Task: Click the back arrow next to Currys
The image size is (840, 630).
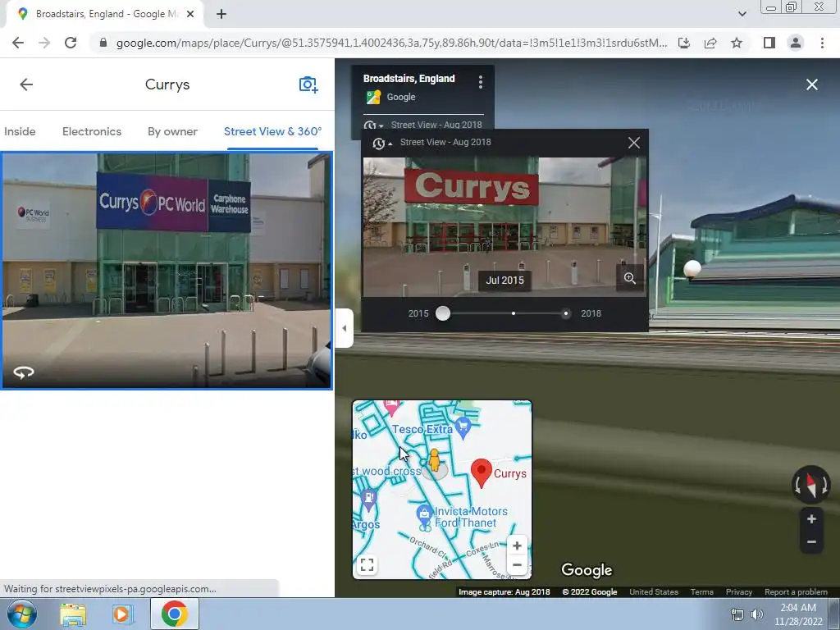Action: pos(26,84)
